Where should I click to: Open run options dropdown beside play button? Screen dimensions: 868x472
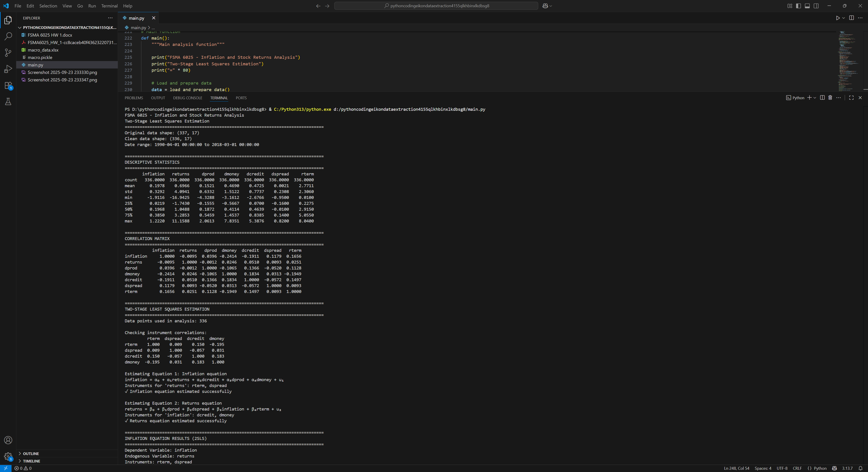pyautogui.click(x=843, y=18)
